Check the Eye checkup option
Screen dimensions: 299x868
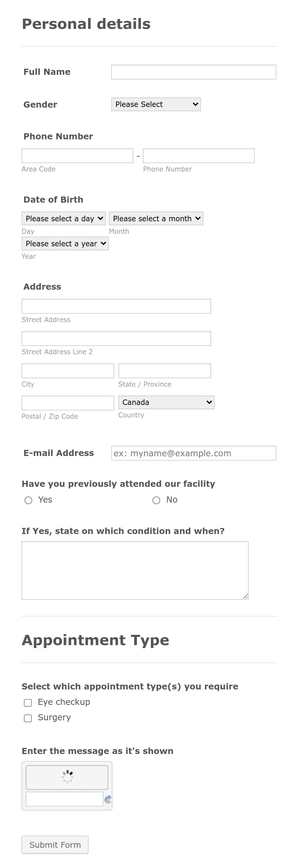point(28,703)
